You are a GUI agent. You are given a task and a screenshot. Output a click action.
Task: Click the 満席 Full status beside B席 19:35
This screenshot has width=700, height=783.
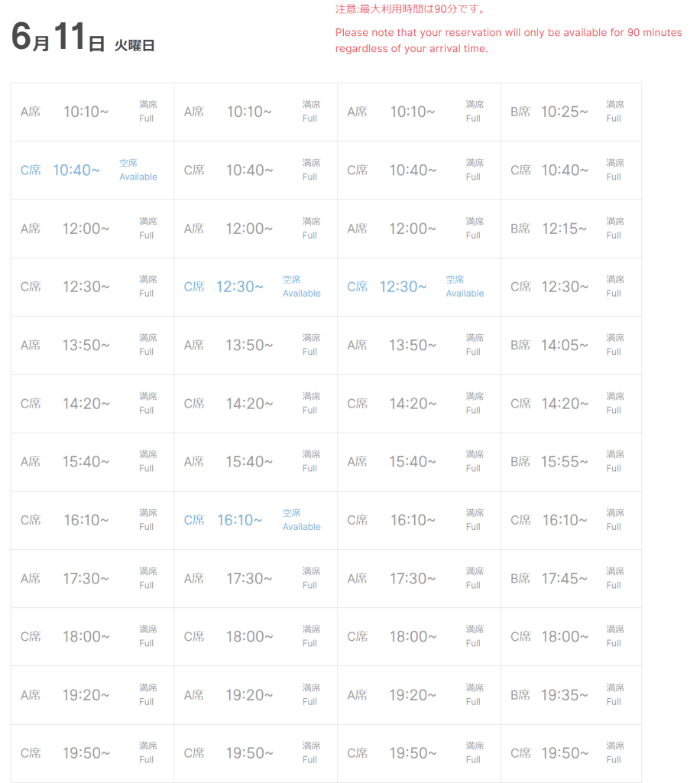614,694
